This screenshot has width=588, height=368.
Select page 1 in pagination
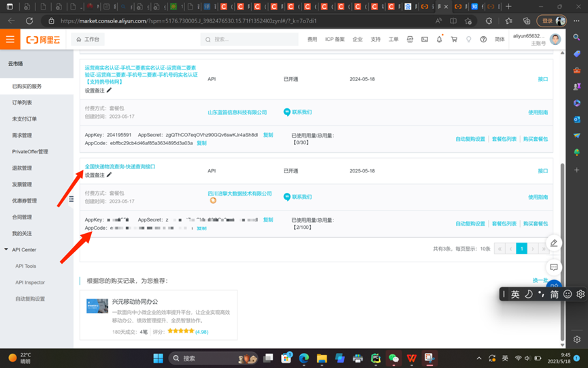521,249
